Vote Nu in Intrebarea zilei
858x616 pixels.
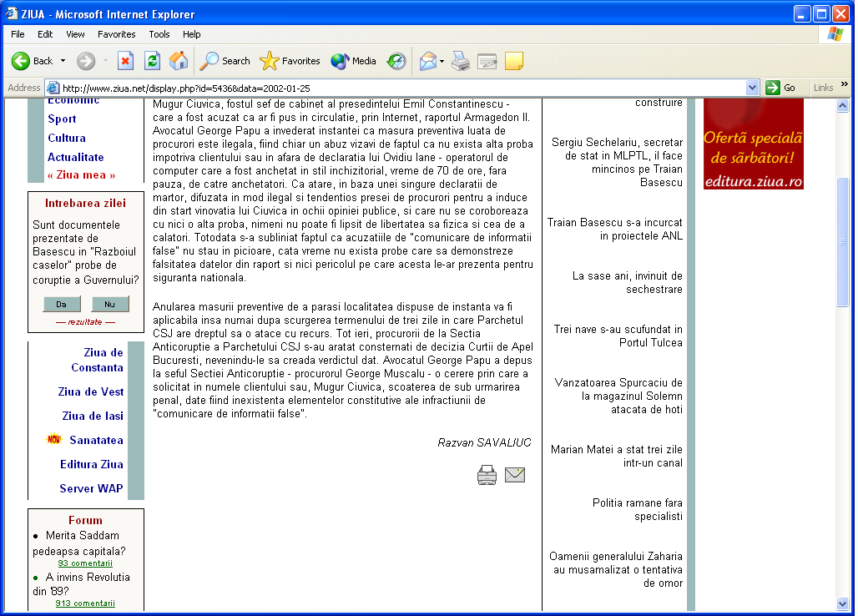(110, 304)
